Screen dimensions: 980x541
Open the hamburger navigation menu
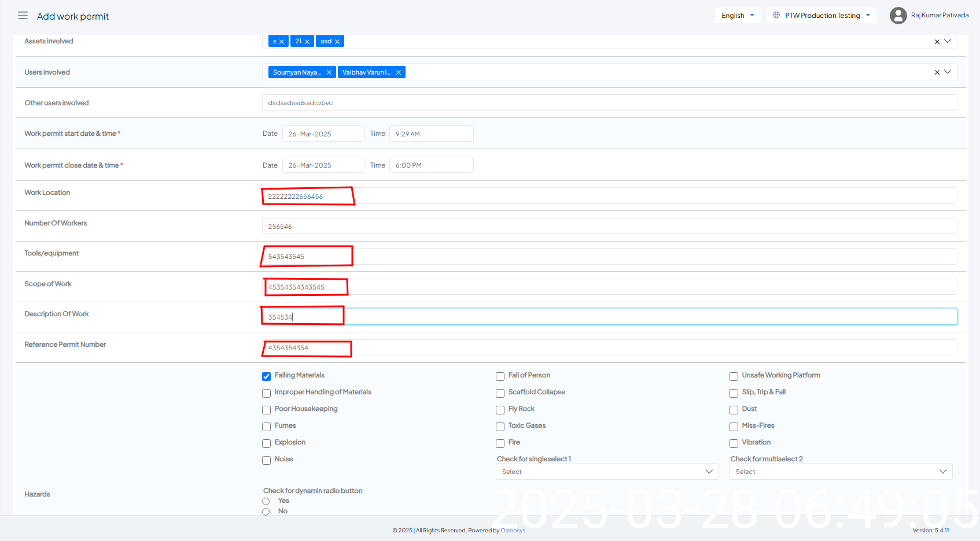(x=23, y=16)
